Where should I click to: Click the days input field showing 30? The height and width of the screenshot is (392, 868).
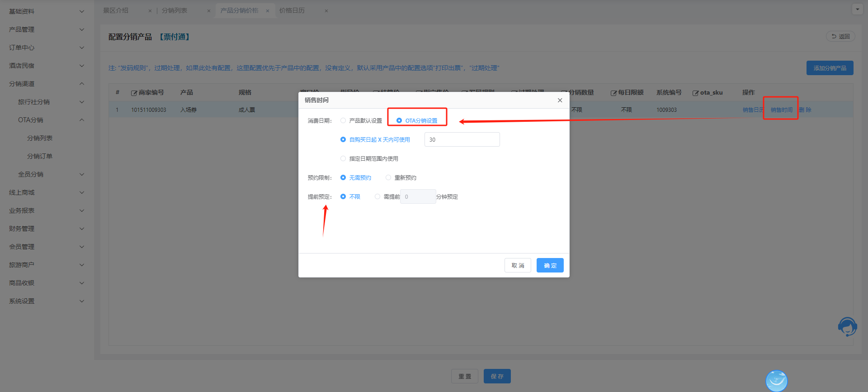tap(462, 139)
